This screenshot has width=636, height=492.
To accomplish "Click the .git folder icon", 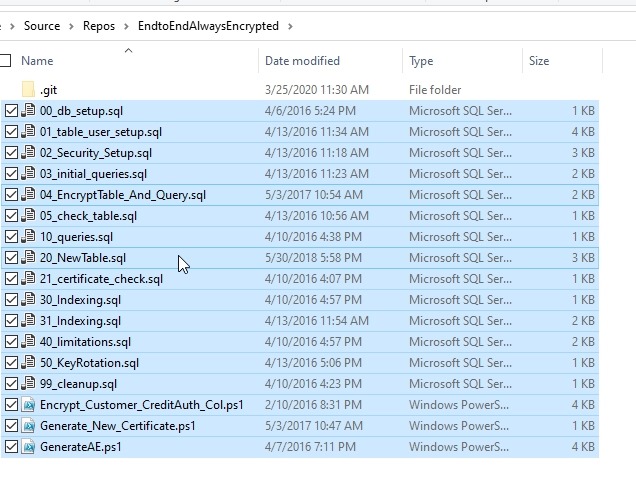I will click(28, 90).
